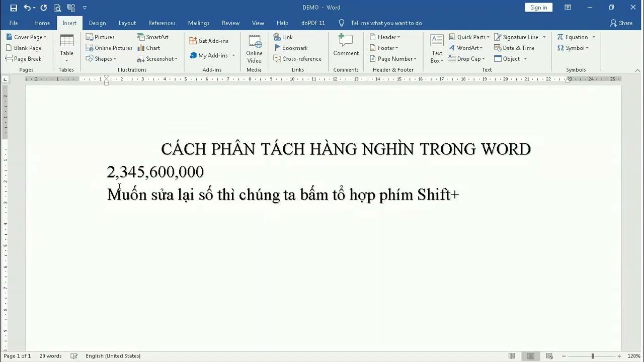Add a Signature Line
The height and width of the screenshot is (362, 644).
520,37
